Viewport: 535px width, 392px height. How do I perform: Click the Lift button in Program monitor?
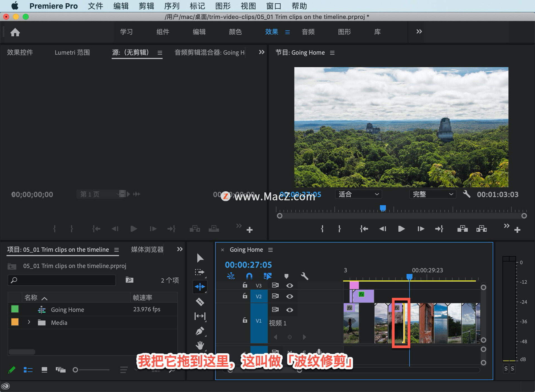tap(462, 229)
